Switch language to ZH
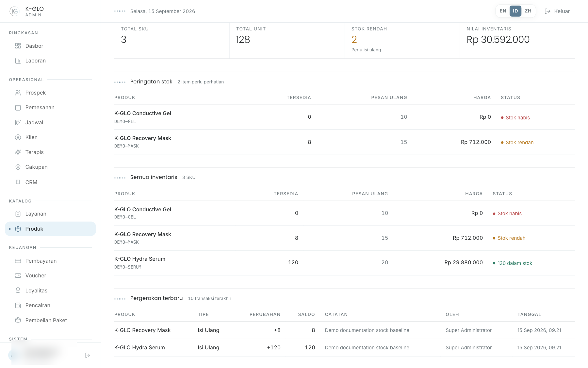The image size is (588, 368). (x=528, y=11)
